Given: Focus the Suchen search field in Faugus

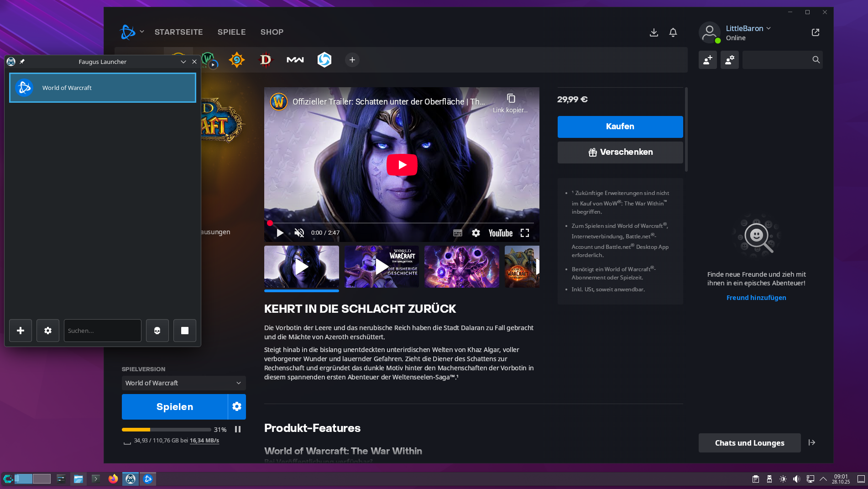Looking at the screenshot, I should [x=102, y=331].
